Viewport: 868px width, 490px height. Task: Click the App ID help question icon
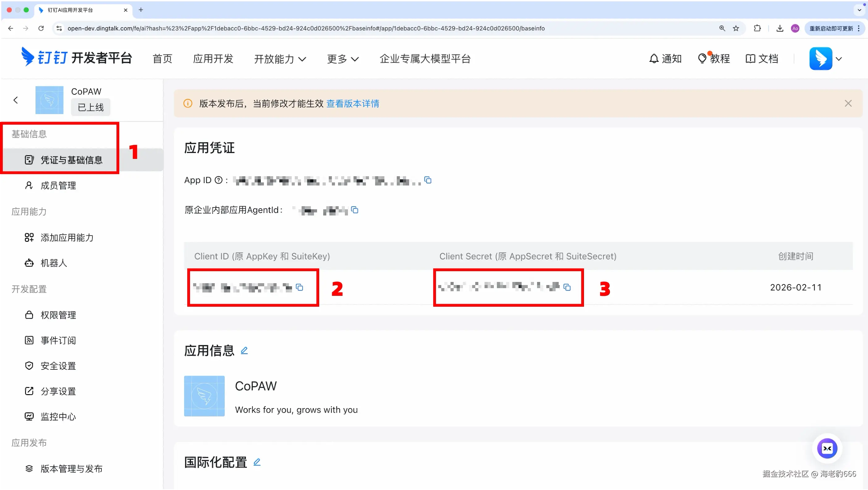(x=219, y=180)
